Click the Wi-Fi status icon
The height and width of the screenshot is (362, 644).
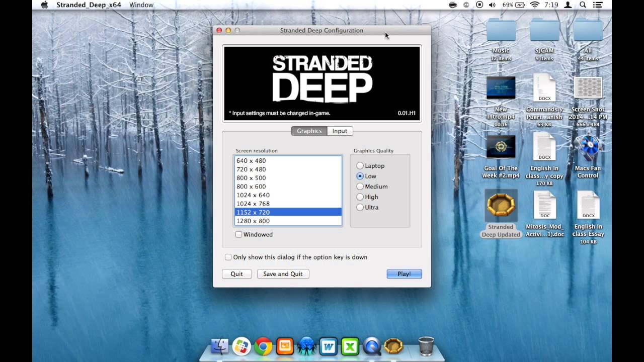(535, 5)
